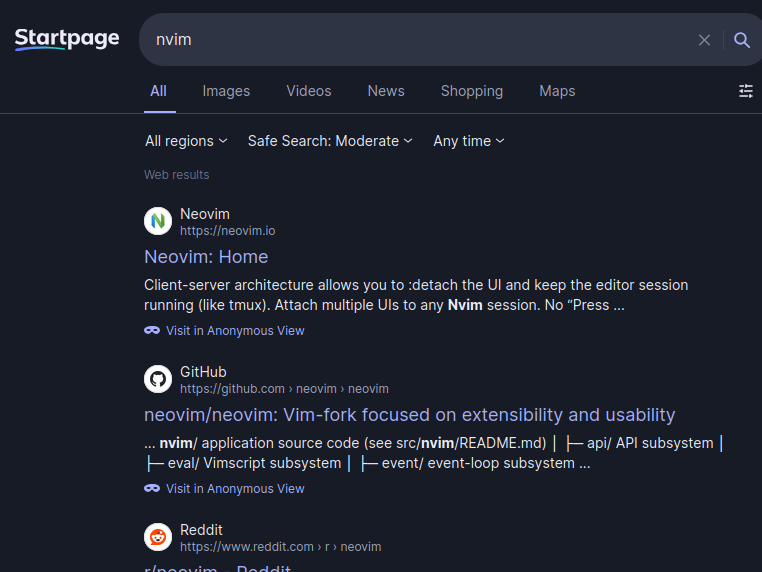Click the mask icon under the Neovim result
The width and height of the screenshot is (762, 572).
coord(152,330)
